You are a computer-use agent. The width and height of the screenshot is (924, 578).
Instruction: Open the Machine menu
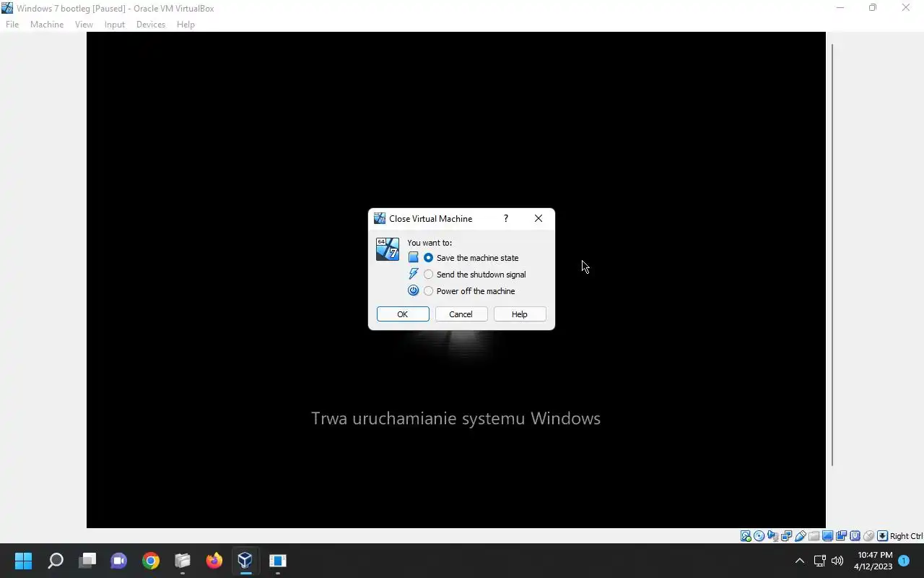(x=47, y=25)
